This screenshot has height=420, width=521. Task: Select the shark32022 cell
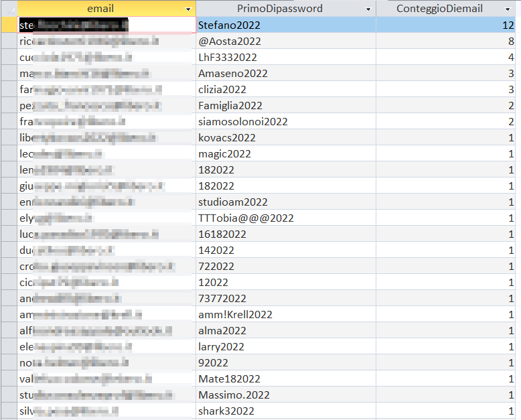285,411
